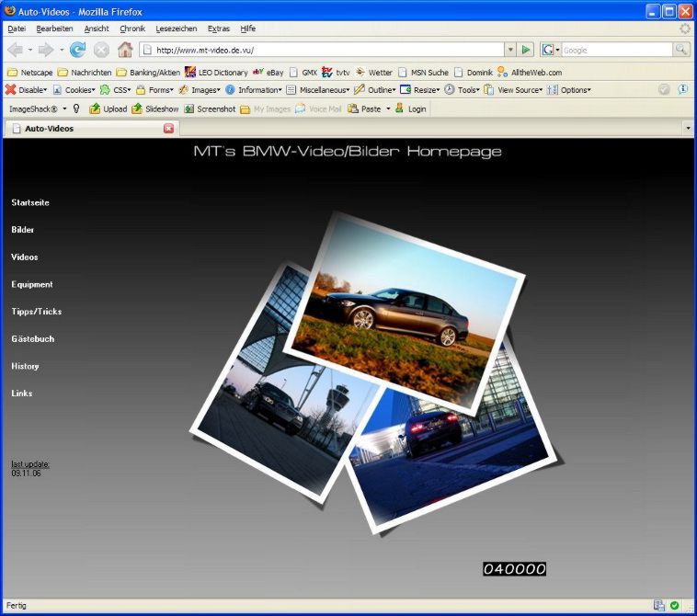The height and width of the screenshot is (616, 697).
Task: Open the History page link
Action: point(25,366)
